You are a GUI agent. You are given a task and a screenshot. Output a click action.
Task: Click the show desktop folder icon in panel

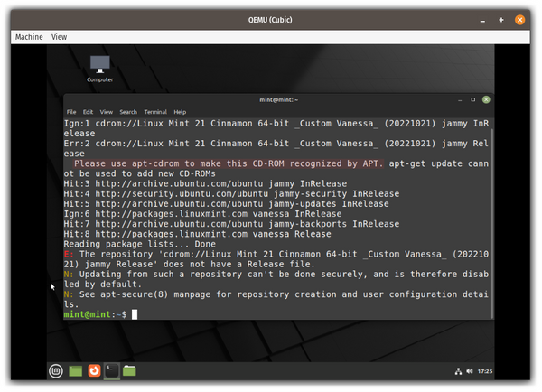click(75, 369)
